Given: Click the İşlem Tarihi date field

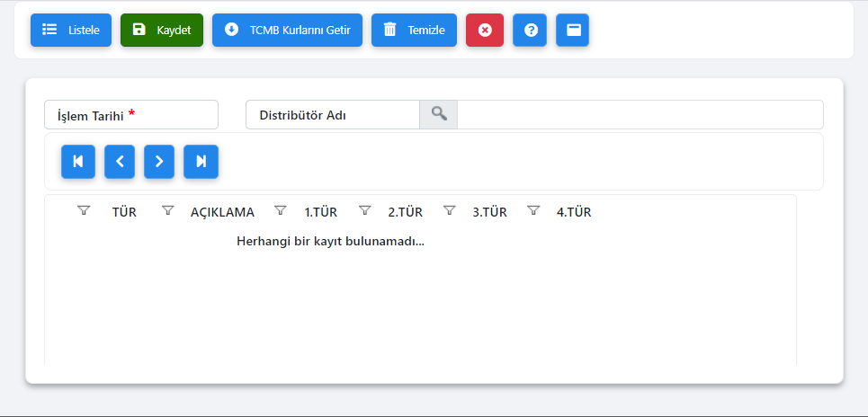Looking at the screenshot, I should [x=130, y=115].
